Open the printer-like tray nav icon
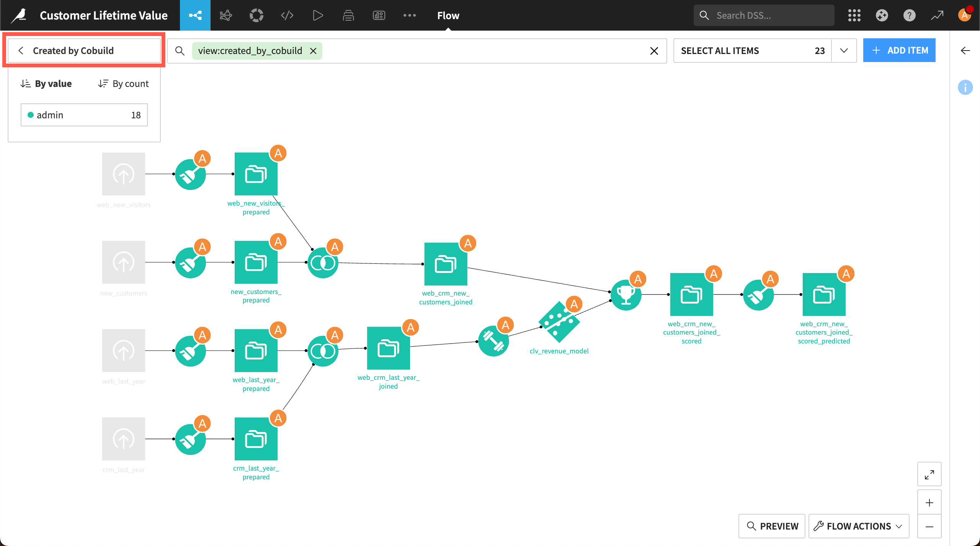Image resolution: width=980 pixels, height=546 pixels. pos(348,15)
